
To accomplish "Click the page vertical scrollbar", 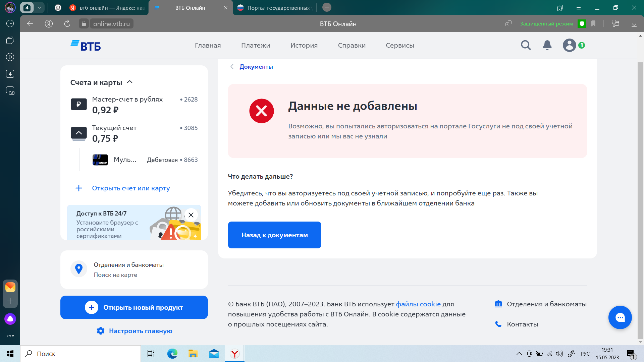I will 640,201.
